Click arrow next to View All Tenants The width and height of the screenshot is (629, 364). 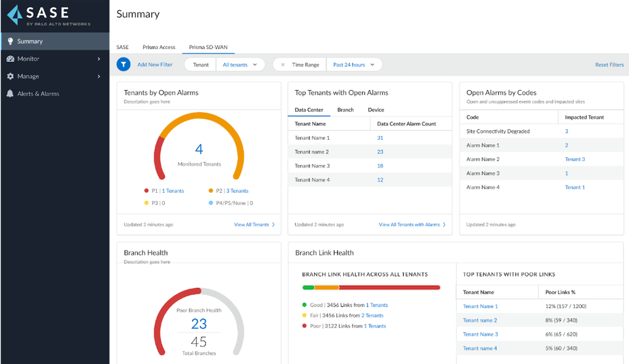tap(274, 225)
